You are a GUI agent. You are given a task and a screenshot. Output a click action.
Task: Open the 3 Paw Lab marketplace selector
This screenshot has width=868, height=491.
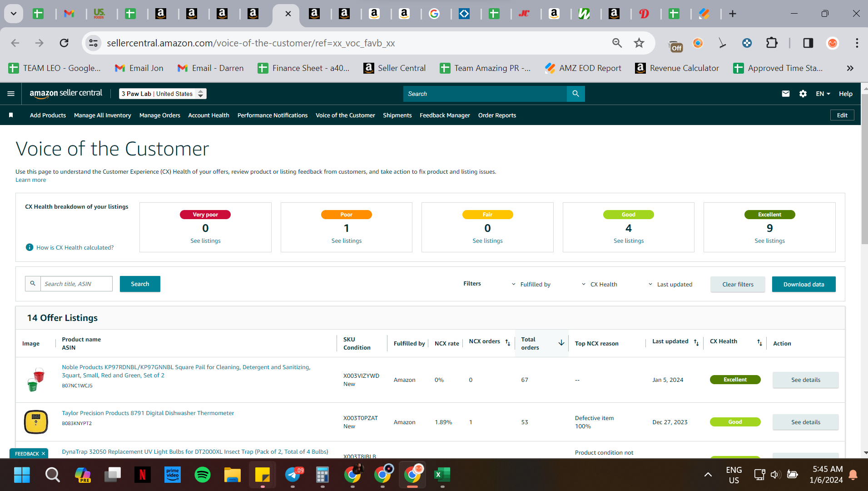163,94
